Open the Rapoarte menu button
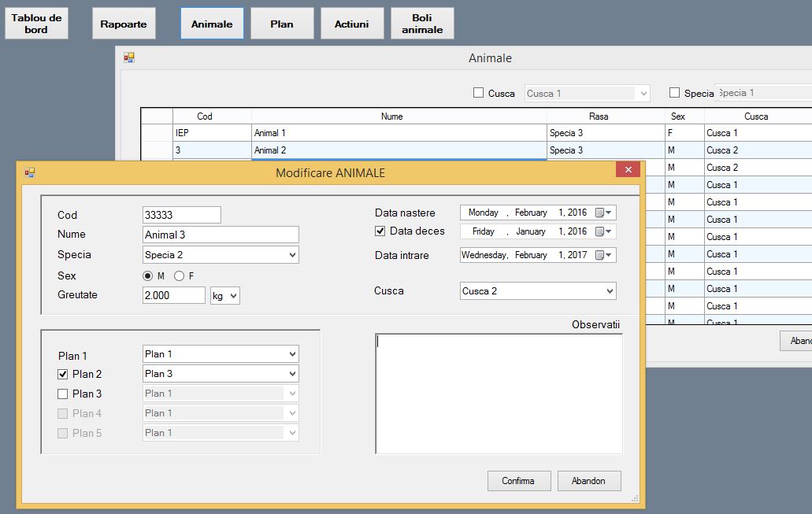 pyautogui.click(x=124, y=24)
